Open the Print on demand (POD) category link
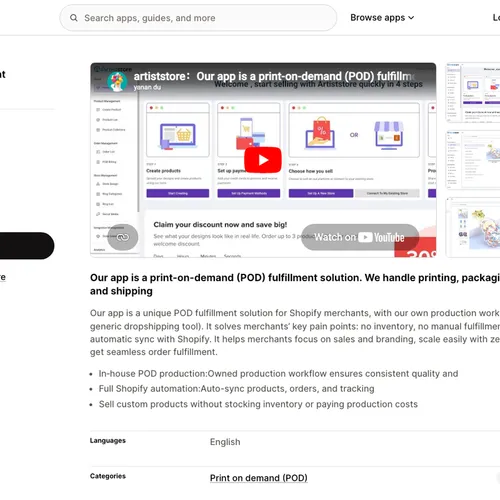The image size is (500, 500). [x=259, y=478]
